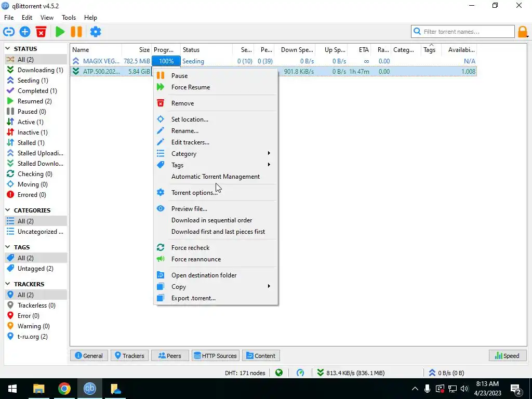This screenshot has height=399, width=532.
Task: Sort by the Name column header
Action: [x=96, y=50]
